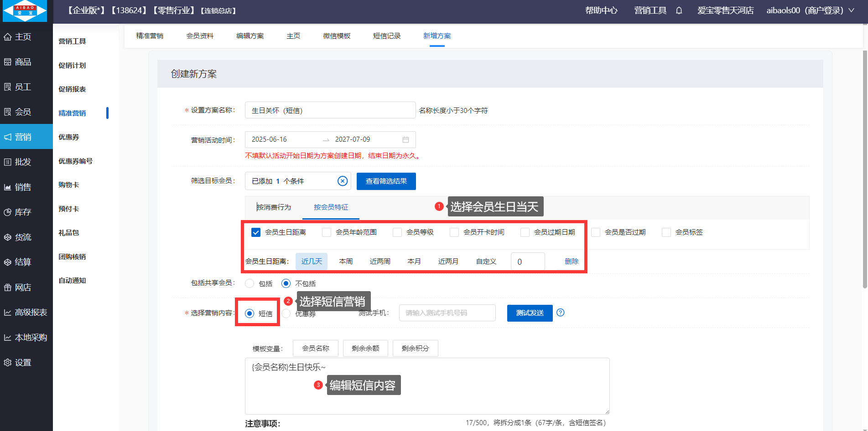Click the notification bell icon
The height and width of the screenshot is (431, 868).
pos(679,10)
